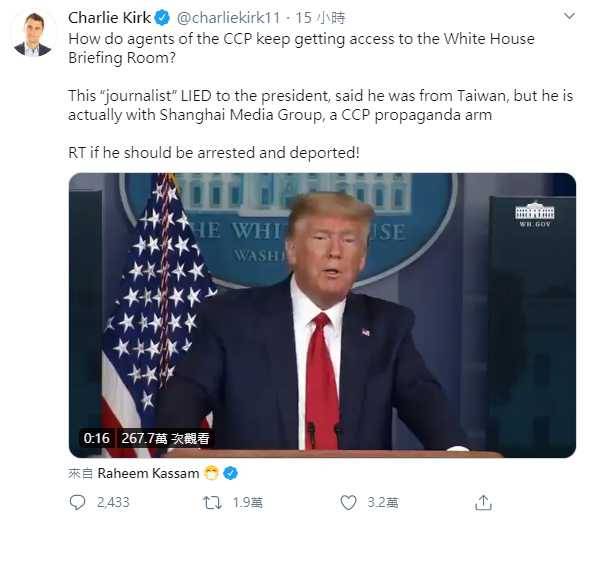The height and width of the screenshot is (562, 589).
Task: Like the tweet with the heart icon
Action: point(348,503)
